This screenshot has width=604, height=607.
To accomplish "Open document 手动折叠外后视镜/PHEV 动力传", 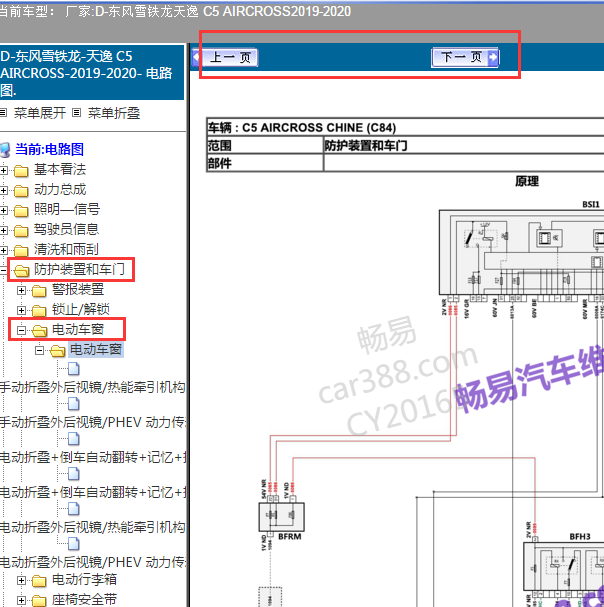I will (x=93, y=422).
